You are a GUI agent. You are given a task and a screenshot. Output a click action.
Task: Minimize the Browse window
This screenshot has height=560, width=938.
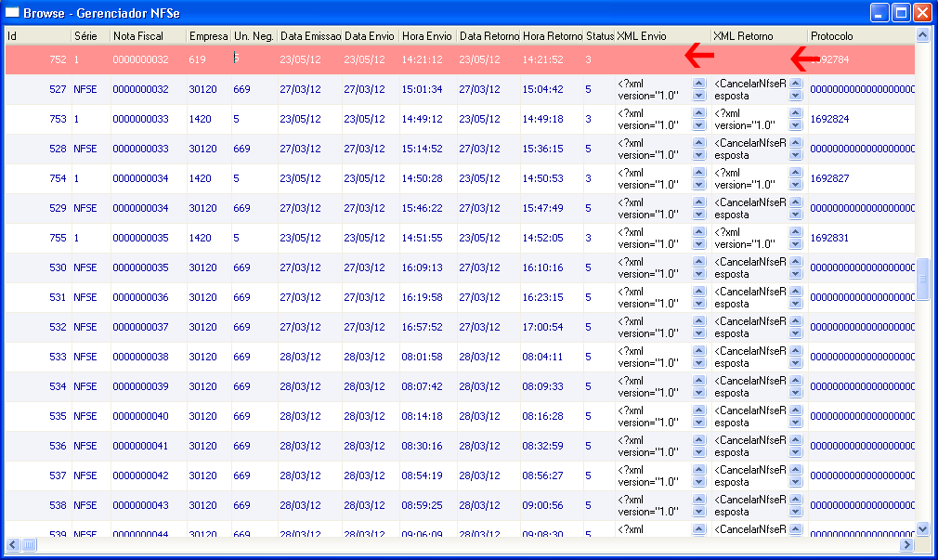(x=879, y=13)
